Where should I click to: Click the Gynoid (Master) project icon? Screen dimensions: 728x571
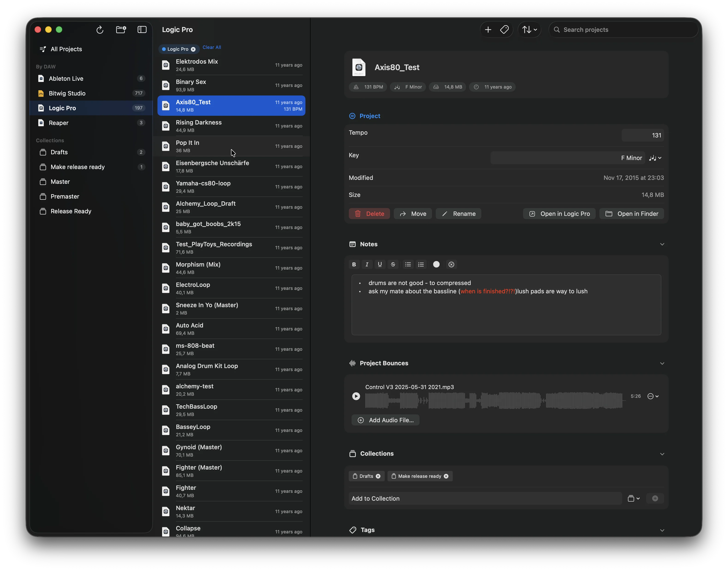(166, 451)
